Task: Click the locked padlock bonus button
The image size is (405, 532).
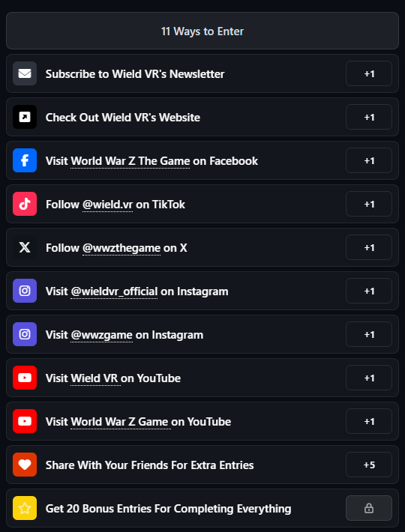Action: tap(369, 508)
